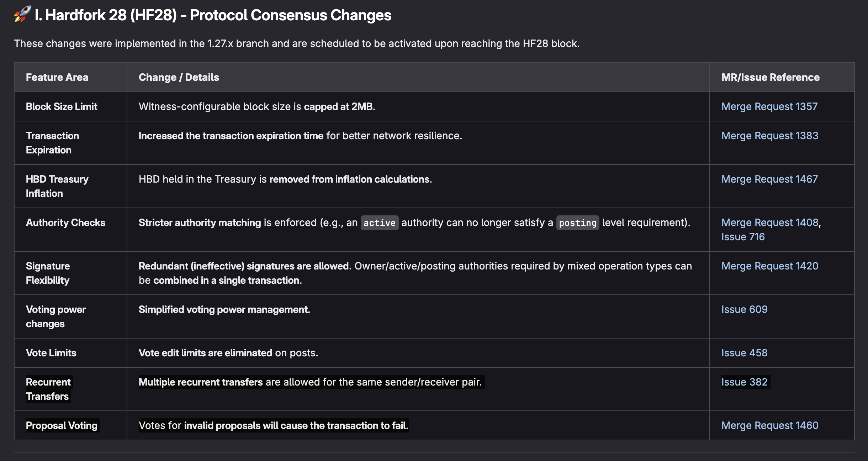Open the Merge Request 1408 link
The height and width of the screenshot is (461, 868).
pos(769,222)
